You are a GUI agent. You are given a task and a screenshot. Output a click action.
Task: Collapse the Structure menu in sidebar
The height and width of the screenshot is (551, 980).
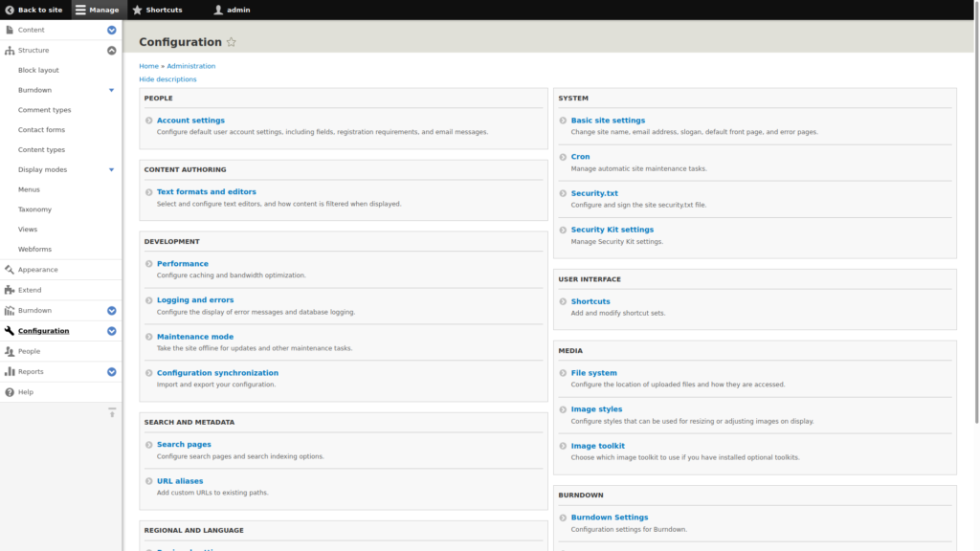click(x=111, y=50)
